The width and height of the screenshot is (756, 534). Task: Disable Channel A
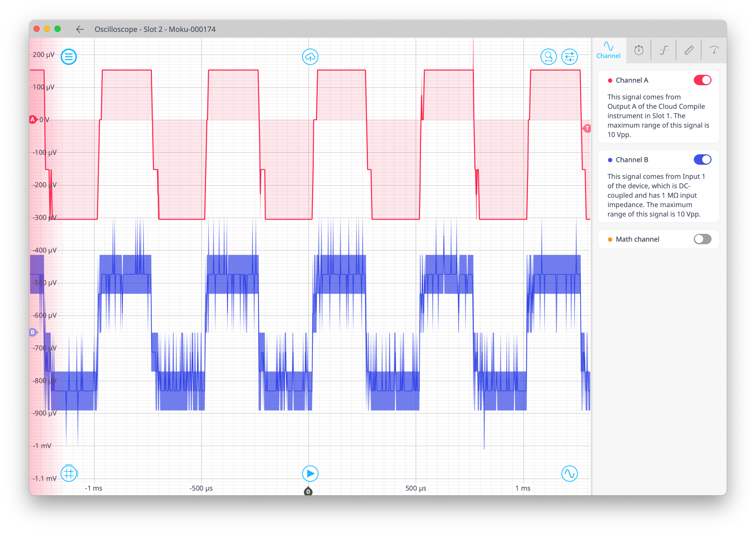pos(702,80)
